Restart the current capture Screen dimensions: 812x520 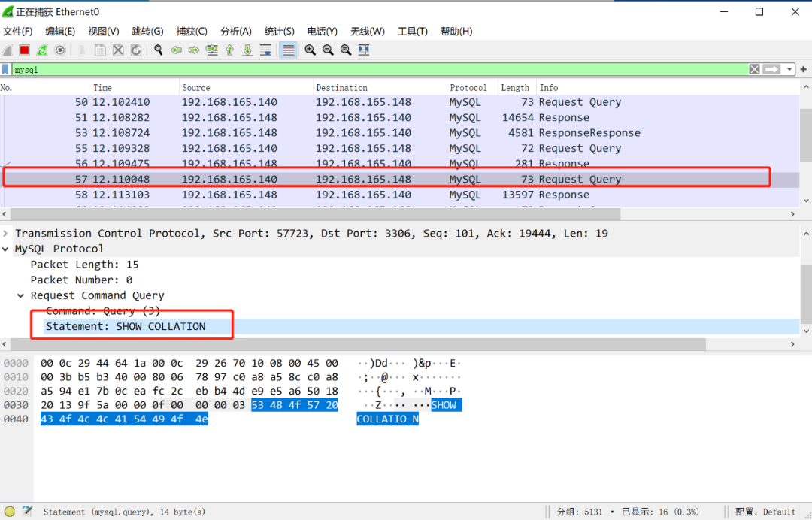(42, 50)
